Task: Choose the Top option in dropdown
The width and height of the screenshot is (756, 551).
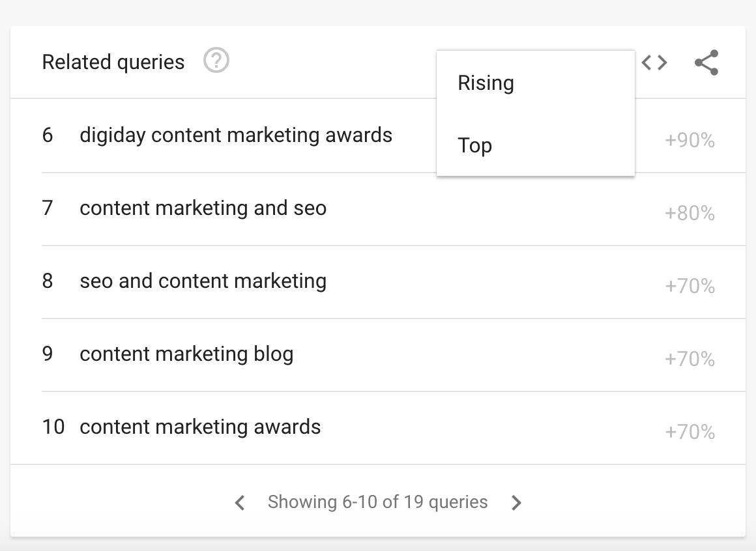Action: coord(475,145)
